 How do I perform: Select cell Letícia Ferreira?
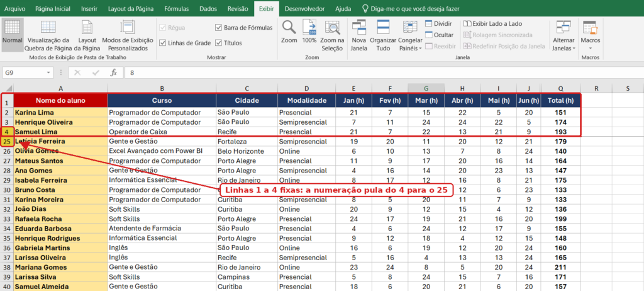click(61, 141)
